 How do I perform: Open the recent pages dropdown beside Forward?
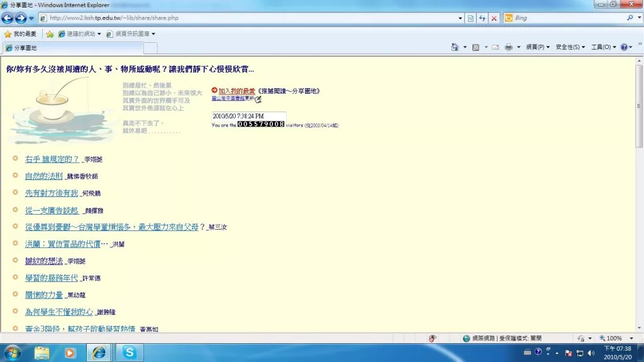coord(31,18)
